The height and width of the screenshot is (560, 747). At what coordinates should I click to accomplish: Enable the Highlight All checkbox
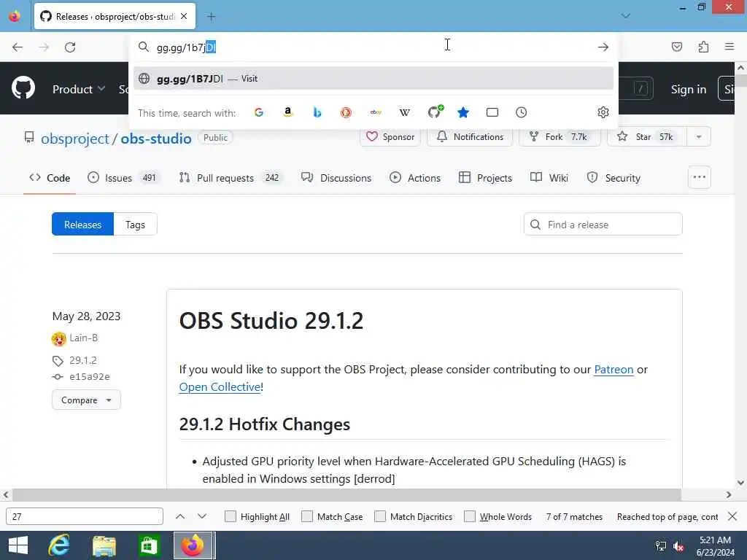click(x=230, y=516)
